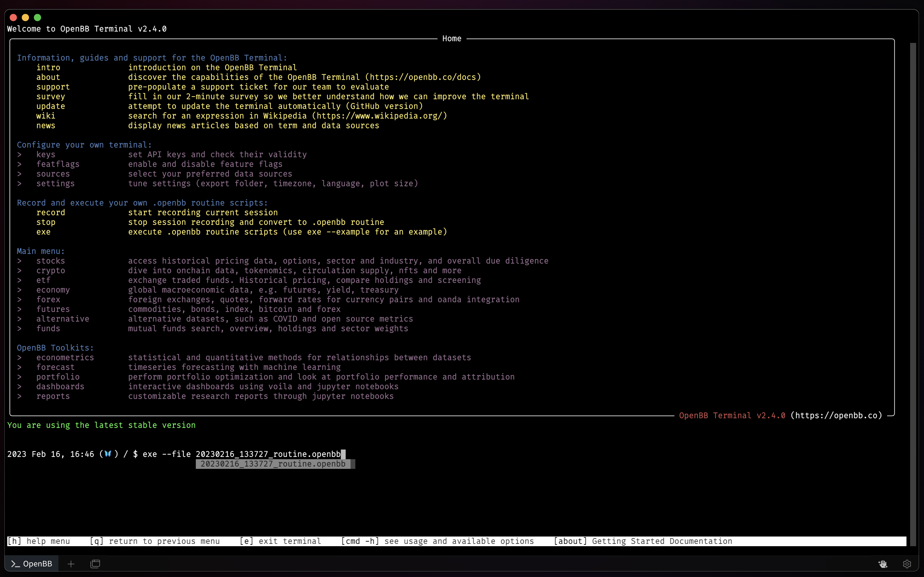Click the new tab plus icon
The image size is (924, 577).
71,564
